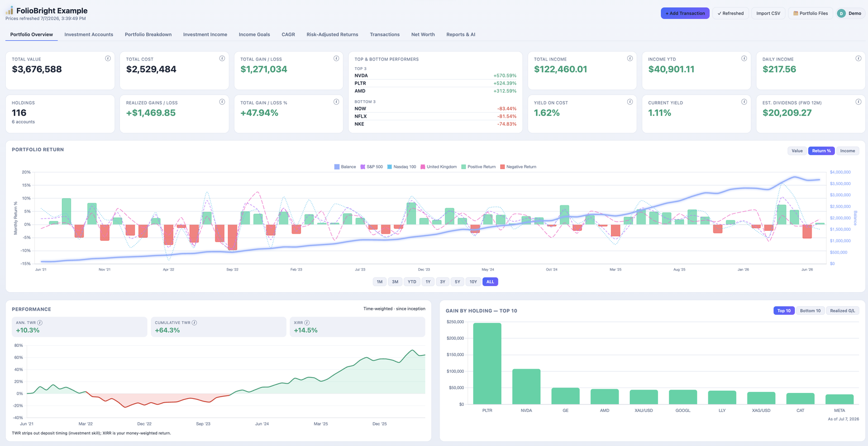This screenshot has height=446, width=868.
Task: Set chart range to 10Y
Action: (x=473, y=282)
